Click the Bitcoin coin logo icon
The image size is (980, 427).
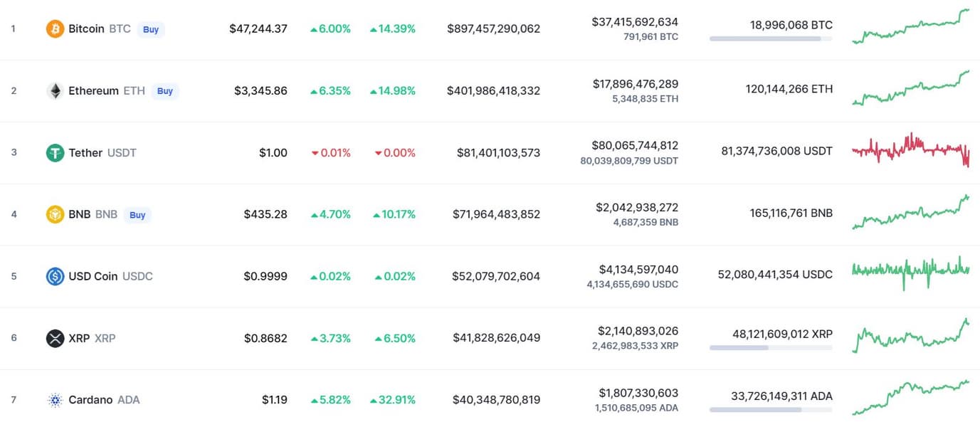click(x=55, y=29)
